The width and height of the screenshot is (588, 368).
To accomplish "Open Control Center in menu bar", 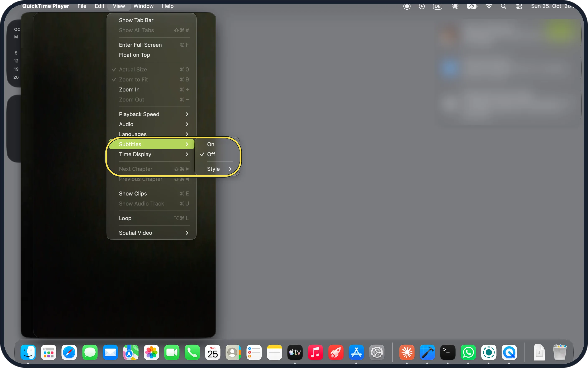I will pyautogui.click(x=519, y=6).
